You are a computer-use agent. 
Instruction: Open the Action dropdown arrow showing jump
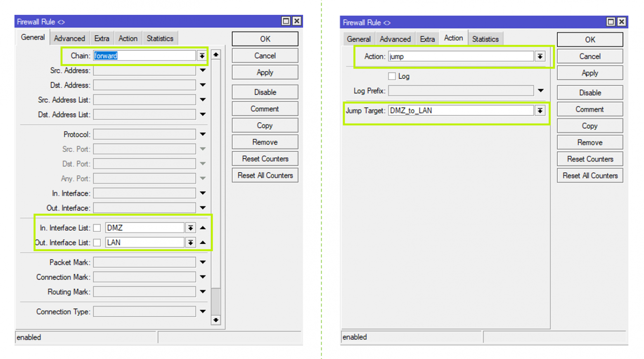tap(540, 57)
